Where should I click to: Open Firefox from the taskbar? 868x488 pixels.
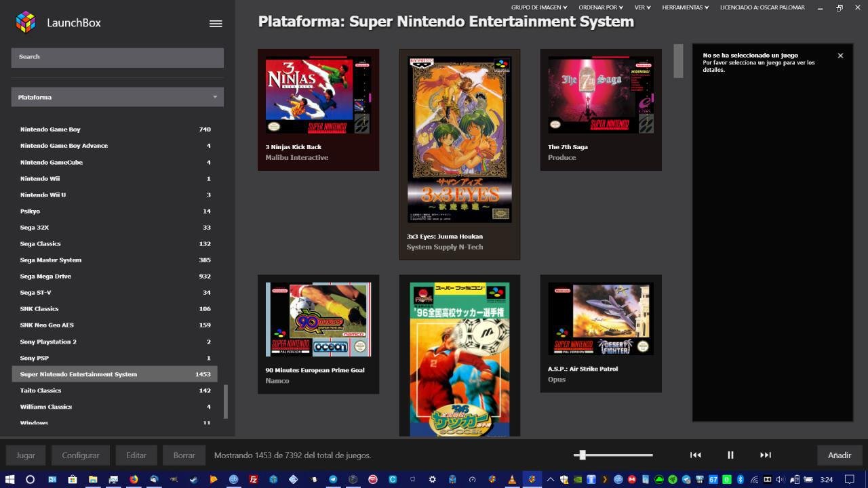[x=134, y=479]
